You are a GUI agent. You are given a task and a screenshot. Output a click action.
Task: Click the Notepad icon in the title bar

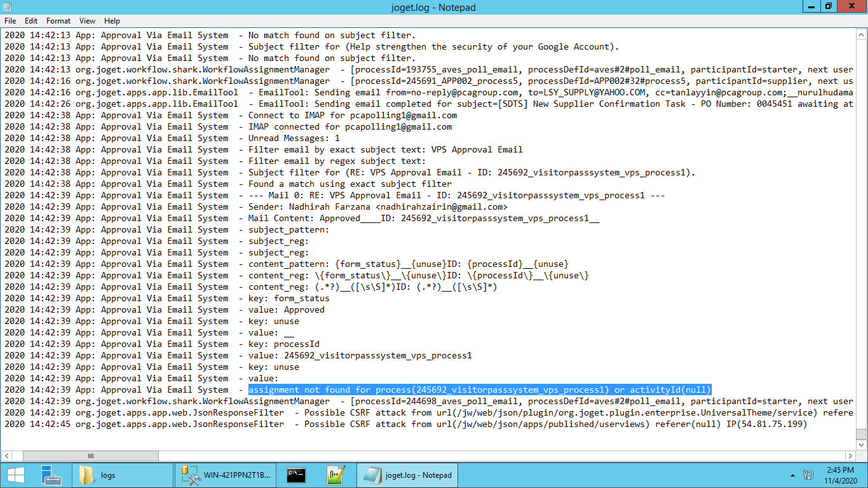click(x=8, y=7)
